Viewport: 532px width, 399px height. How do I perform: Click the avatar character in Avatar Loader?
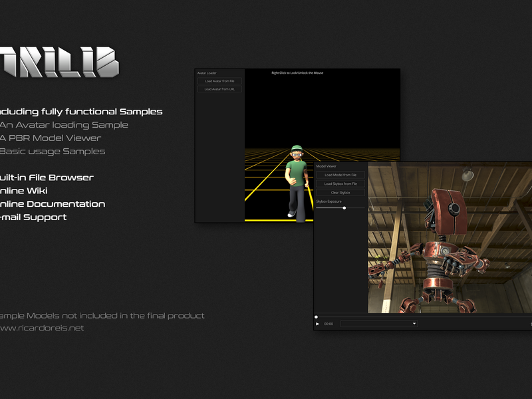click(x=297, y=184)
